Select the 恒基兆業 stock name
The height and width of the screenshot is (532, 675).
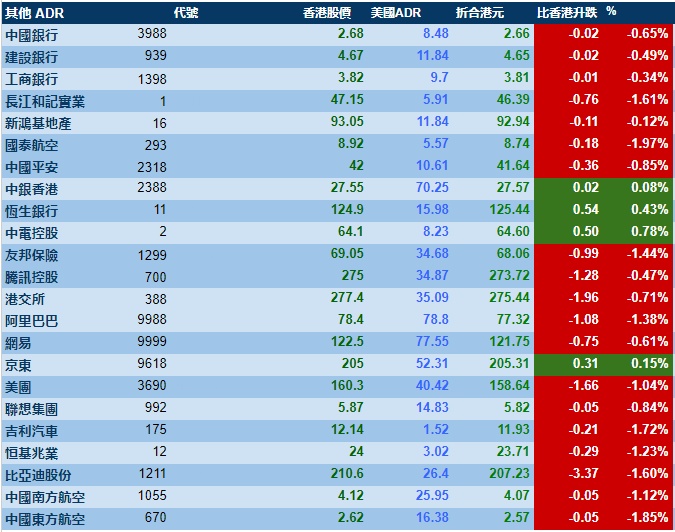click(x=31, y=453)
